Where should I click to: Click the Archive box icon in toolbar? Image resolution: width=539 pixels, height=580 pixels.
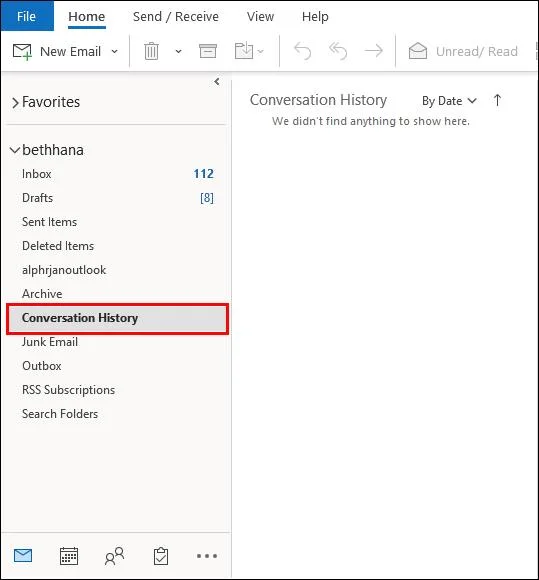pyautogui.click(x=208, y=51)
